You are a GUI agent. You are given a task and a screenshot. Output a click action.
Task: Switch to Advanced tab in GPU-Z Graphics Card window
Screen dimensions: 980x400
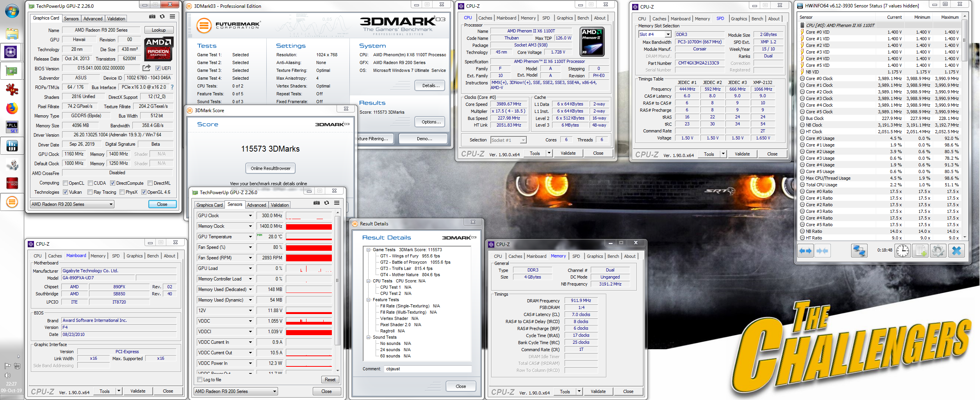[93, 18]
